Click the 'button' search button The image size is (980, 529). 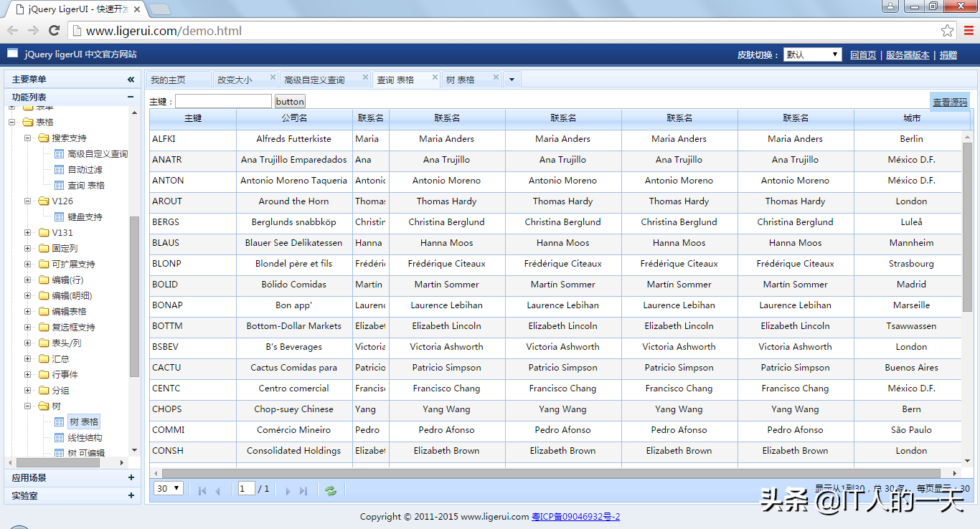click(290, 102)
